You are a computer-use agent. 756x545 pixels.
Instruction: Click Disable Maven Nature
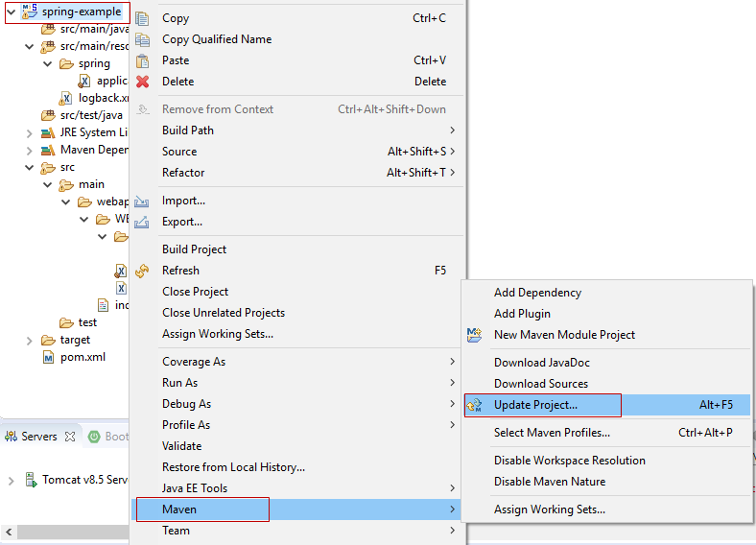(x=607, y=482)
